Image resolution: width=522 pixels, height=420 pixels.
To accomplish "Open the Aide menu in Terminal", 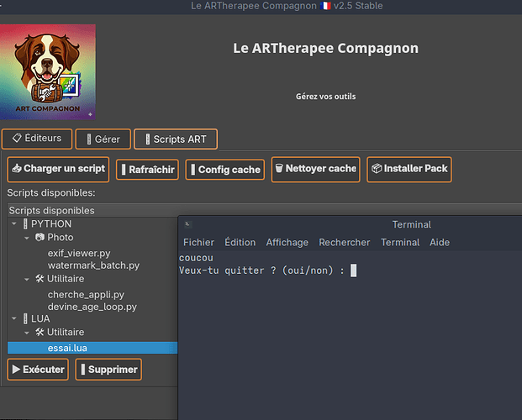I will [x=440, y=242].
